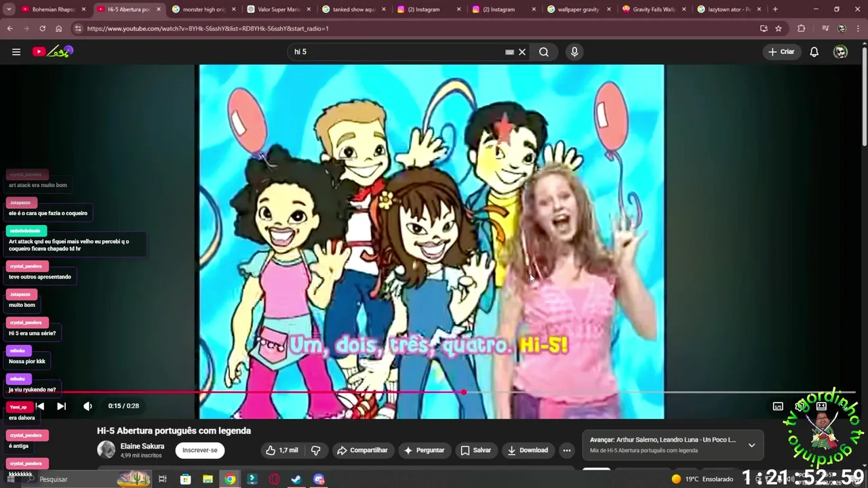The width and height of the screenshot is (868, 488).
Task: Click the Download button
Action: click(x=528, y=450)
